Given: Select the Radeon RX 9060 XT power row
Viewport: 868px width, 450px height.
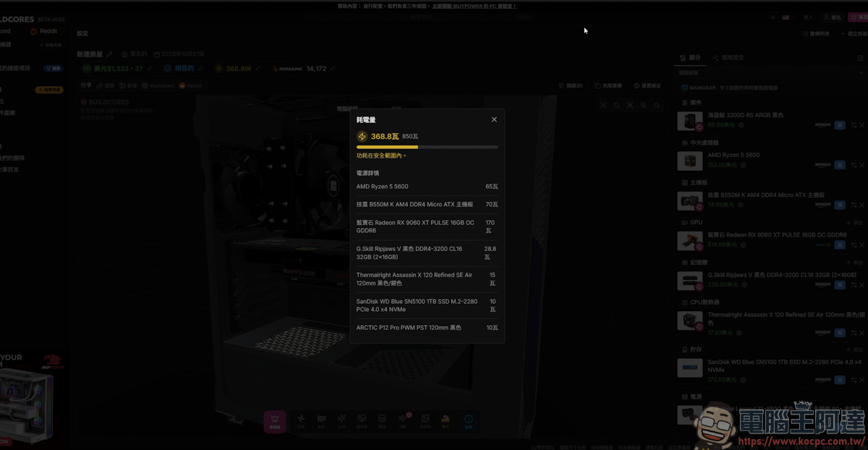Looking at the screenshot, I should pos(427,227).
